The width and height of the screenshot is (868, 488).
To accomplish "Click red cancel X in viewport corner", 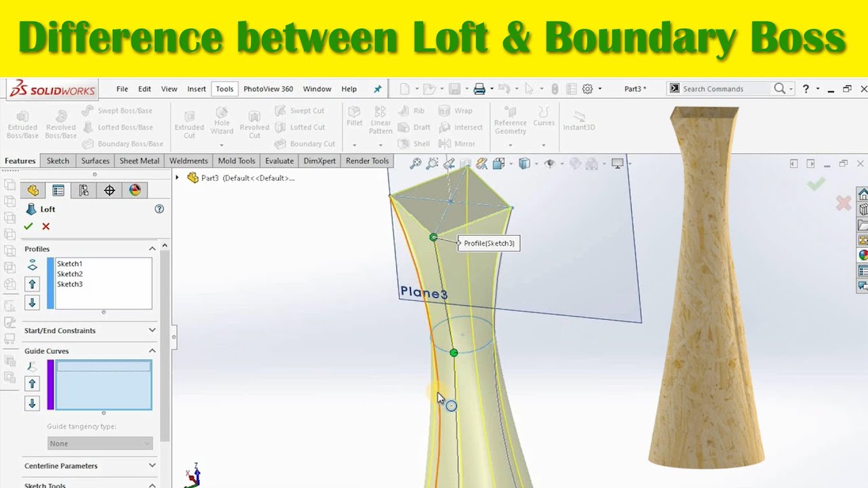I will point(844,203).
